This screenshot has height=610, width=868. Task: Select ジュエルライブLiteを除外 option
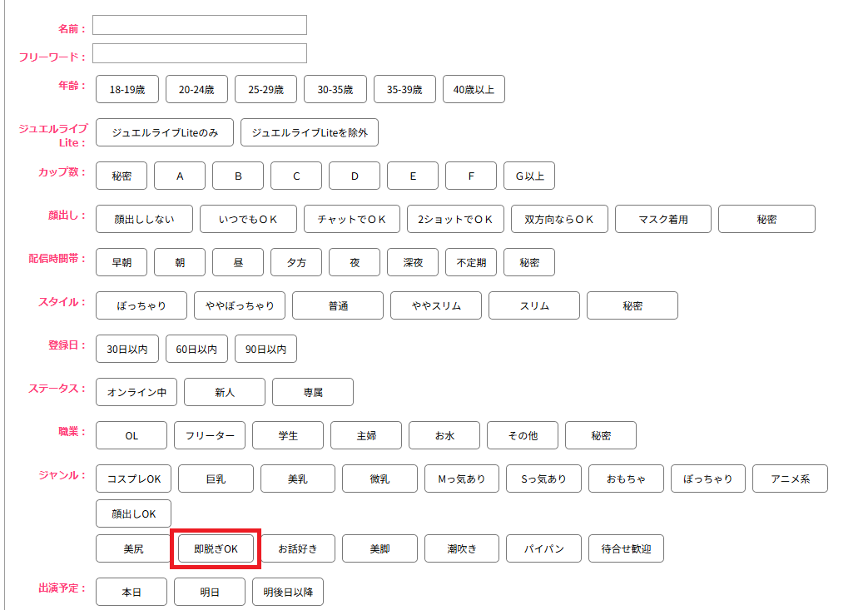click(x=309, y=132)
